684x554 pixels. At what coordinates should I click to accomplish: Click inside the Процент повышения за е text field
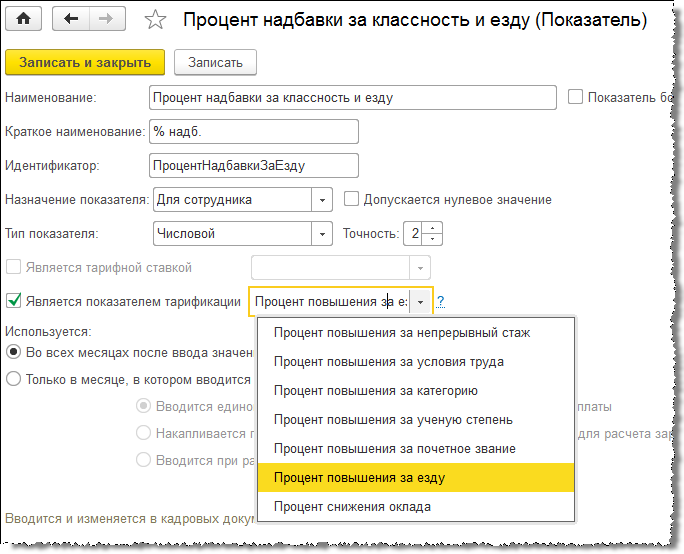tap(330, 302)
